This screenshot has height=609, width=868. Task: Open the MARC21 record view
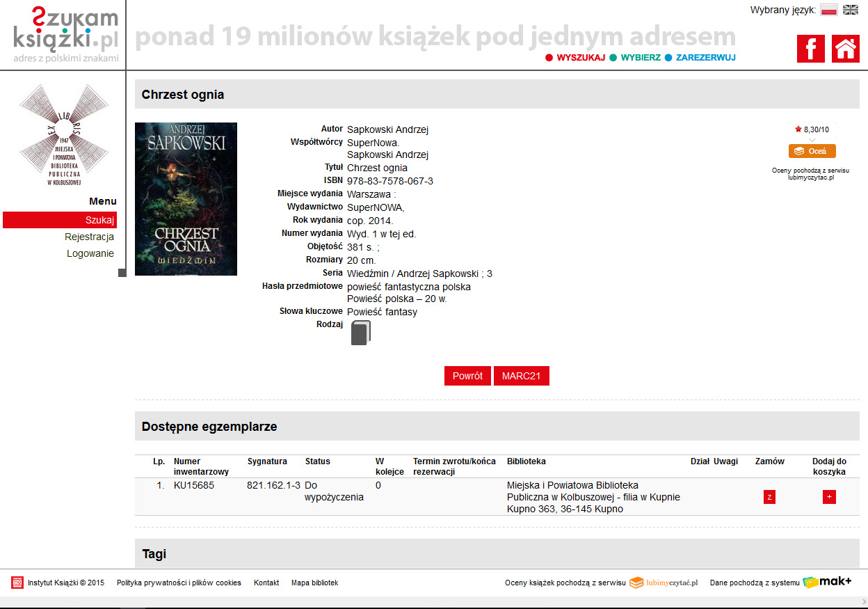[x=522, y=376]
